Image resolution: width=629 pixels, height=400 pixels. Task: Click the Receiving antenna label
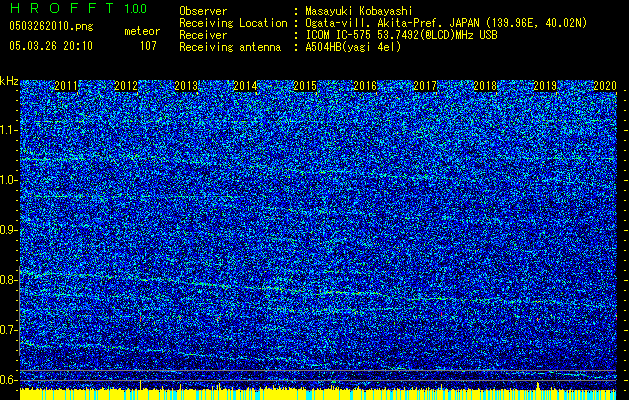click(230, 47)
